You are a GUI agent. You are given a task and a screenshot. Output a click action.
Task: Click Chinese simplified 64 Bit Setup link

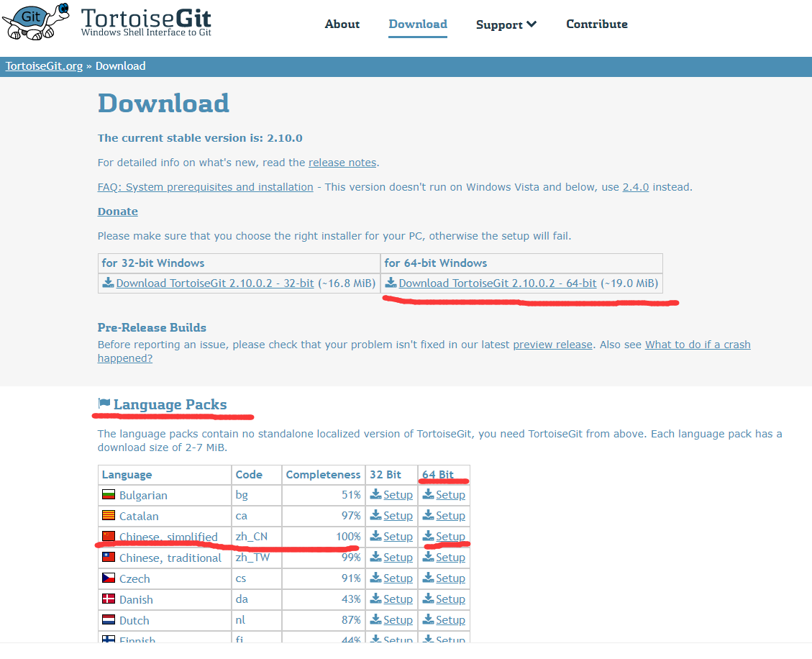click(x=450, y=537)
